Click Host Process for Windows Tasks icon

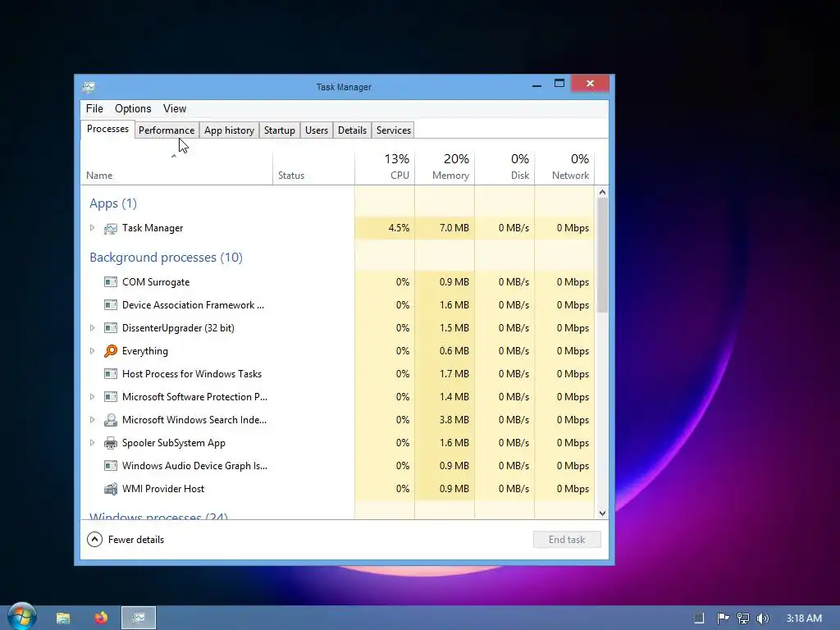tap(111, 374)
